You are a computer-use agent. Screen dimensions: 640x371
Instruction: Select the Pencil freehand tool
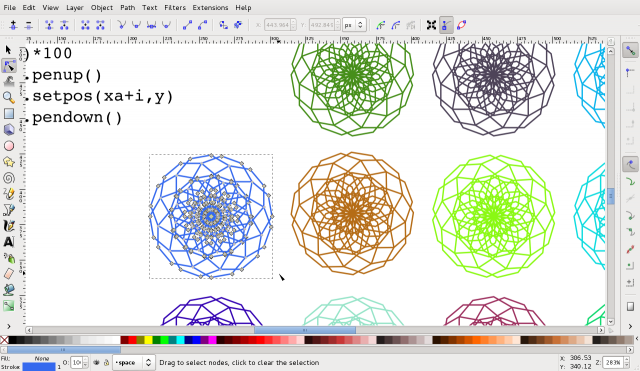point(9,194)
